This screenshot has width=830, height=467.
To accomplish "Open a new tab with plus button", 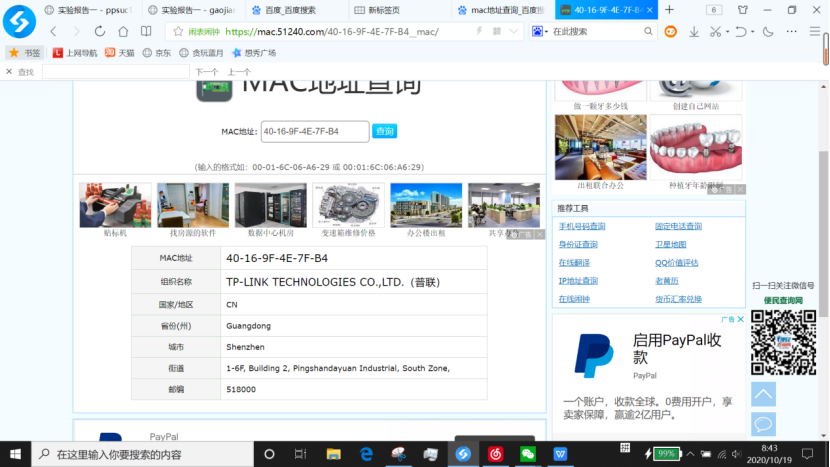I will coord(670,10).
